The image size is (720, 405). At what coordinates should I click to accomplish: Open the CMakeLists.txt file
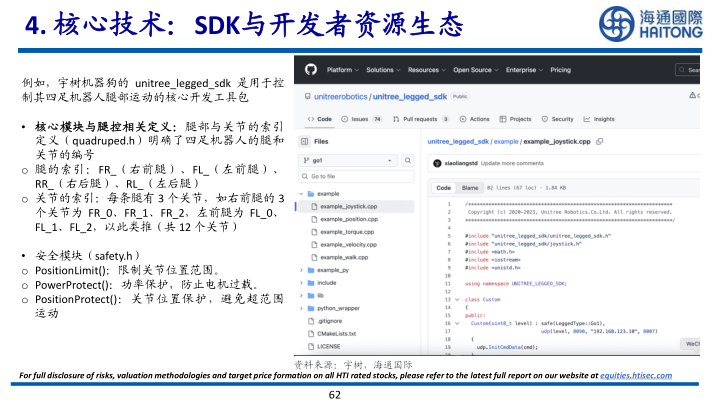pyautogui.click(x=336, y=334)
